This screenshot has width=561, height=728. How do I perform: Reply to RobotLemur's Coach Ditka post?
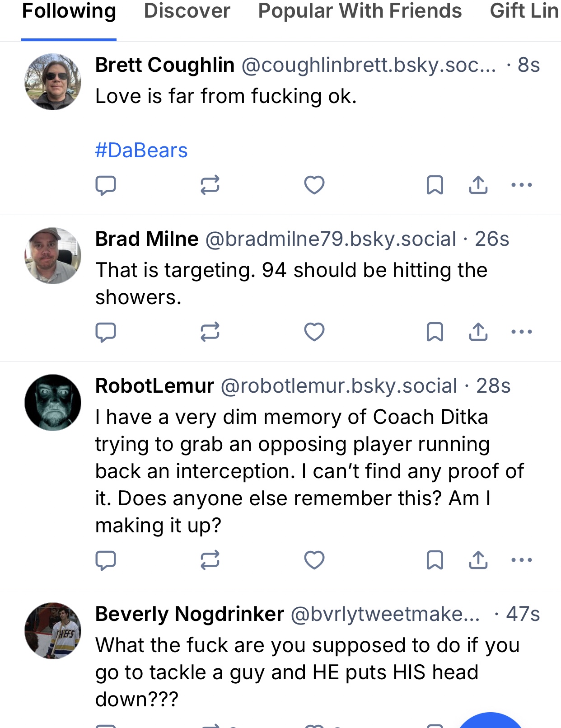[x=106, y=560]
